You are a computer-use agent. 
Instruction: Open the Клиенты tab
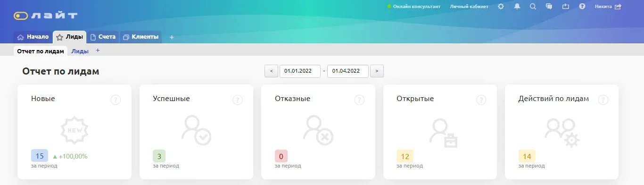[x=140, y=37]
